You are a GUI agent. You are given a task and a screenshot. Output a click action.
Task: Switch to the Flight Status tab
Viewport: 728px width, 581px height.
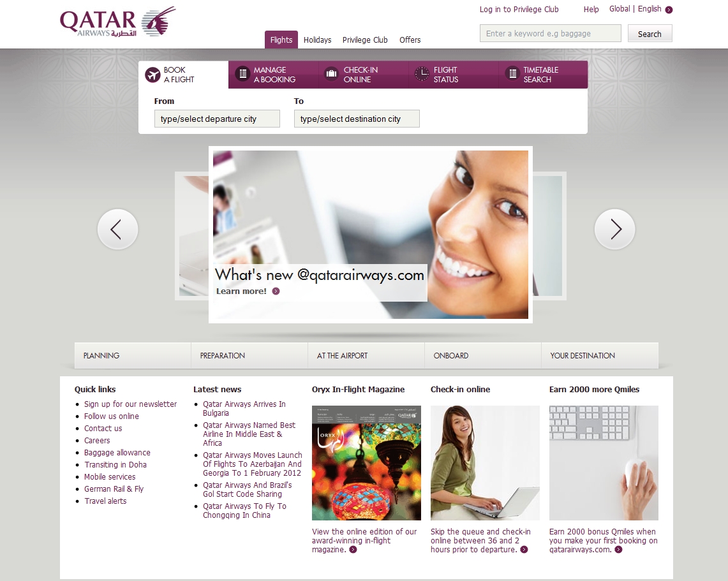(454, 74)
